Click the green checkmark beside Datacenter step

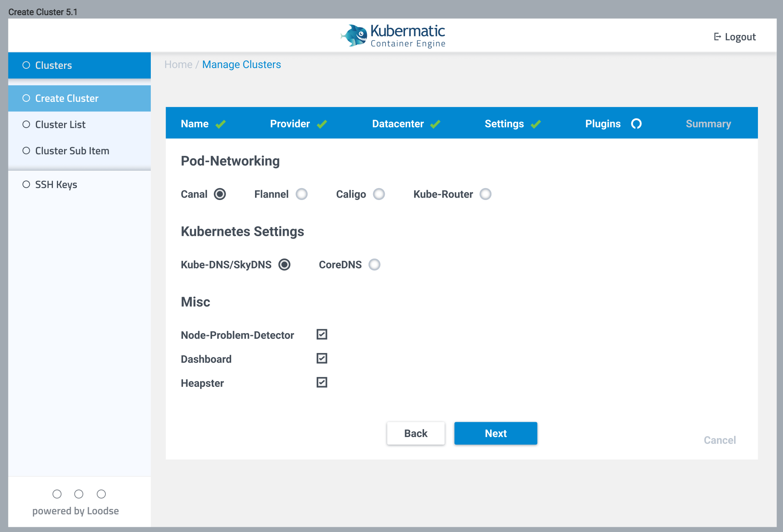click(435, 124)
